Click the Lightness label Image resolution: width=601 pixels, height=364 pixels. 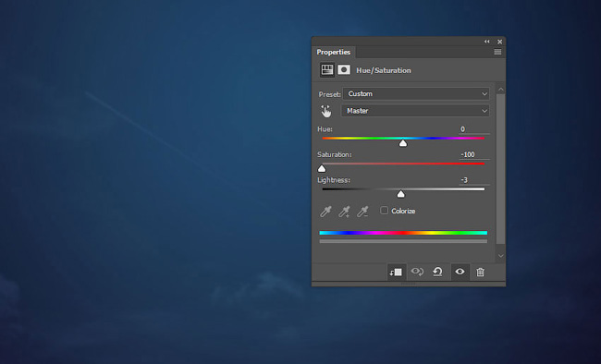pos(334,180)
